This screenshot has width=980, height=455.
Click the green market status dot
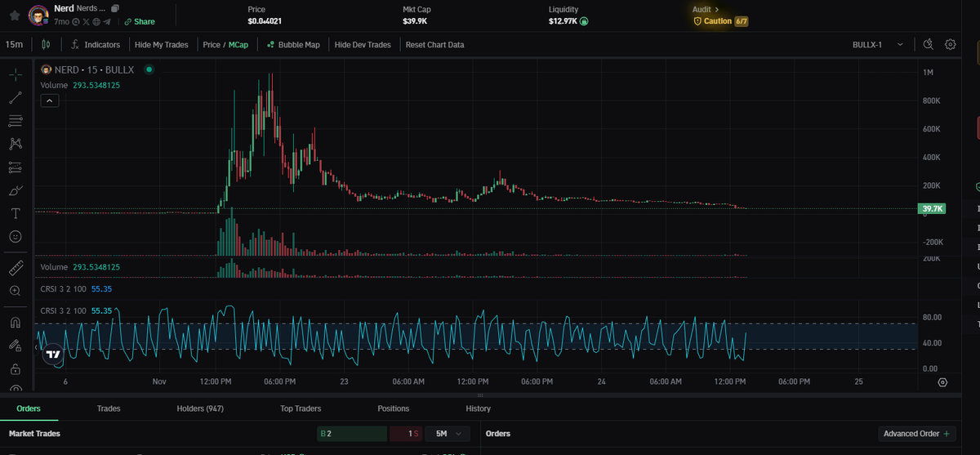tap(149, 69)
